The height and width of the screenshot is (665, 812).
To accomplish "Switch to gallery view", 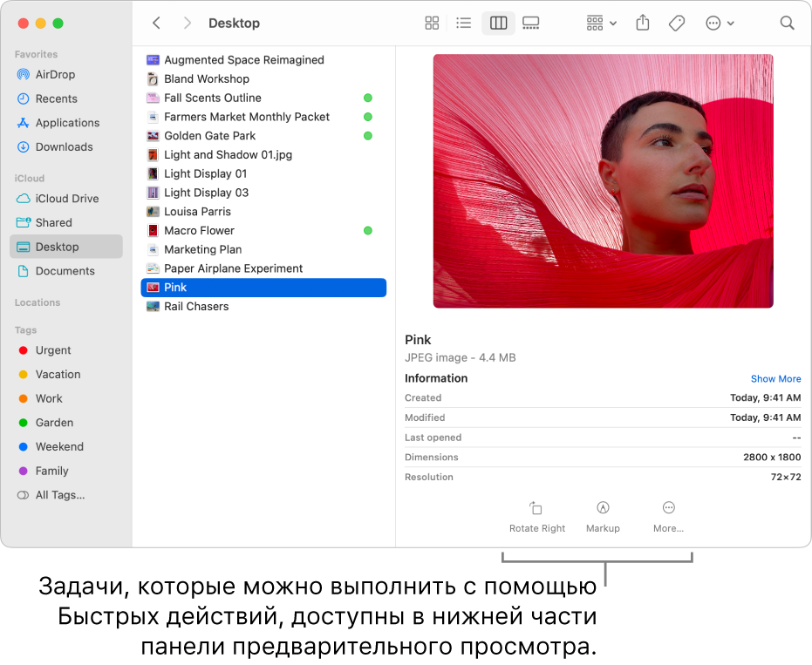I will pos(530,23).
